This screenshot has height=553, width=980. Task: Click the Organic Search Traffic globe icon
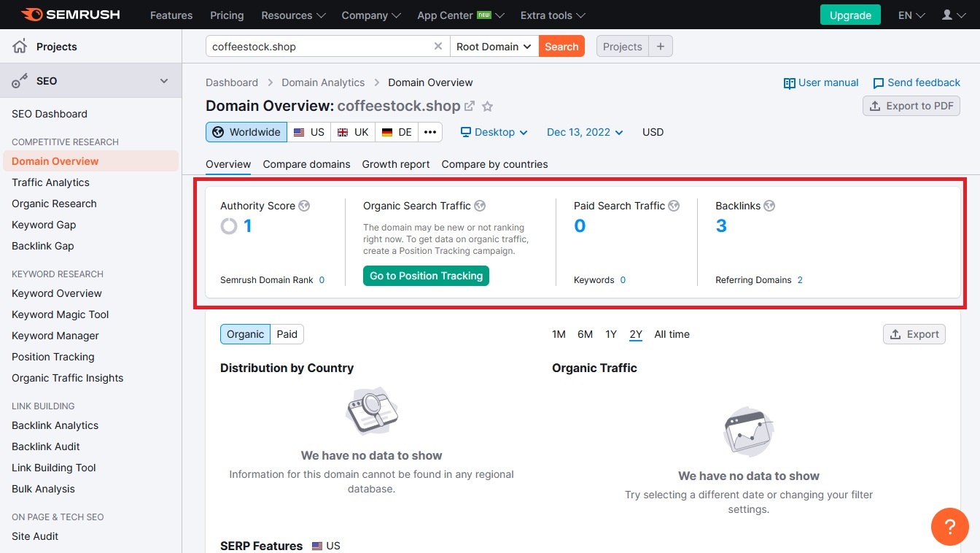(480, 206)
